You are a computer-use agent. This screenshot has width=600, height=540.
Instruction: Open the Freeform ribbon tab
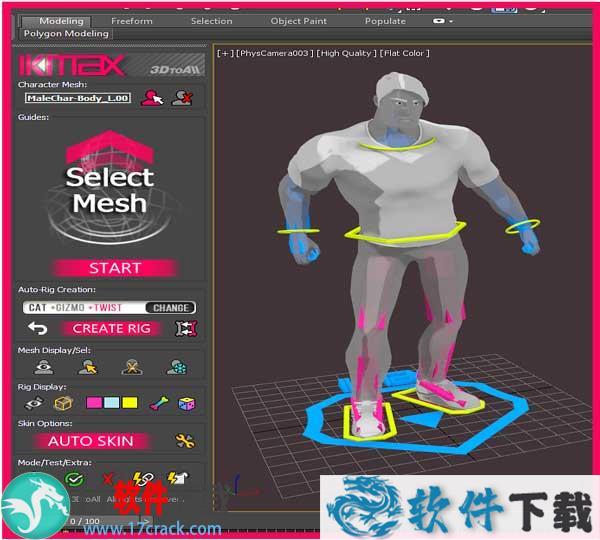132,21
